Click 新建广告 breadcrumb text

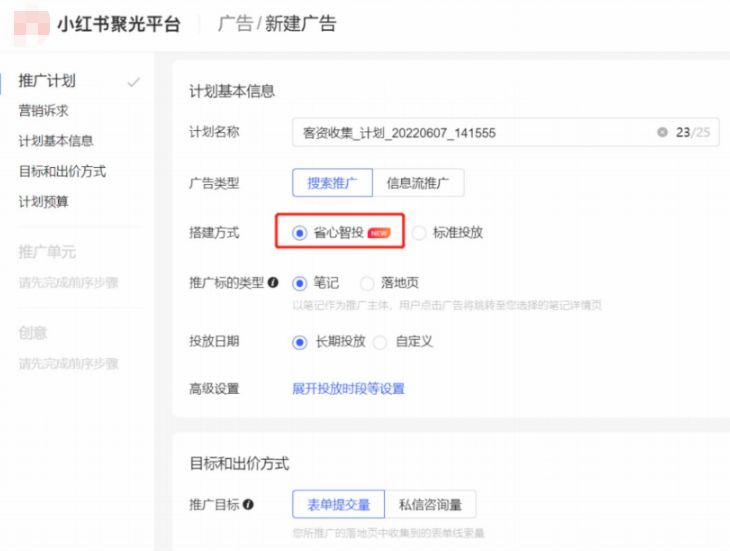301,23
